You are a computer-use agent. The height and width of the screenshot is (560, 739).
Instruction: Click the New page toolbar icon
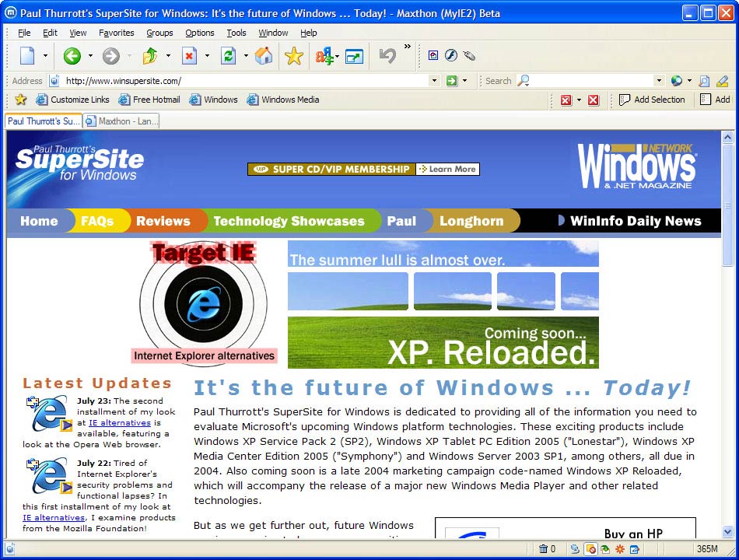(x=27, y=56)
